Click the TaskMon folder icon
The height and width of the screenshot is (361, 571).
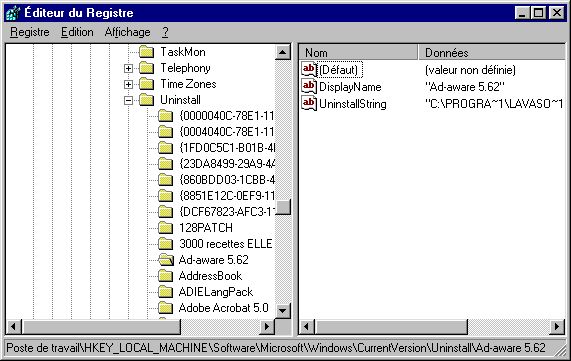click(x=147, y=52)
